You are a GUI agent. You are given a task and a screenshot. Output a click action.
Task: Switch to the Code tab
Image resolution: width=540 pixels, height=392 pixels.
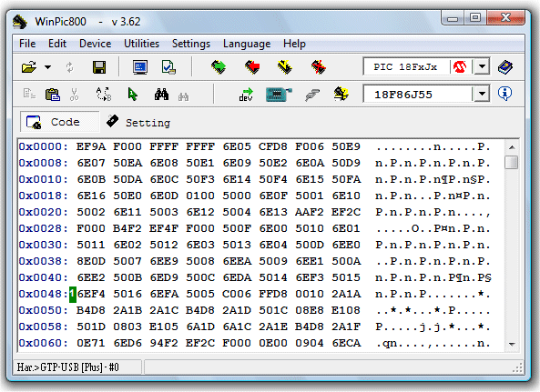[59, 122]
